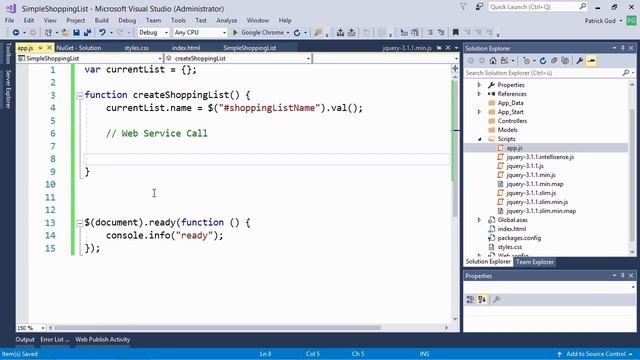
Task: Collapse the Scripts folder
Action: tap(479, 139)
